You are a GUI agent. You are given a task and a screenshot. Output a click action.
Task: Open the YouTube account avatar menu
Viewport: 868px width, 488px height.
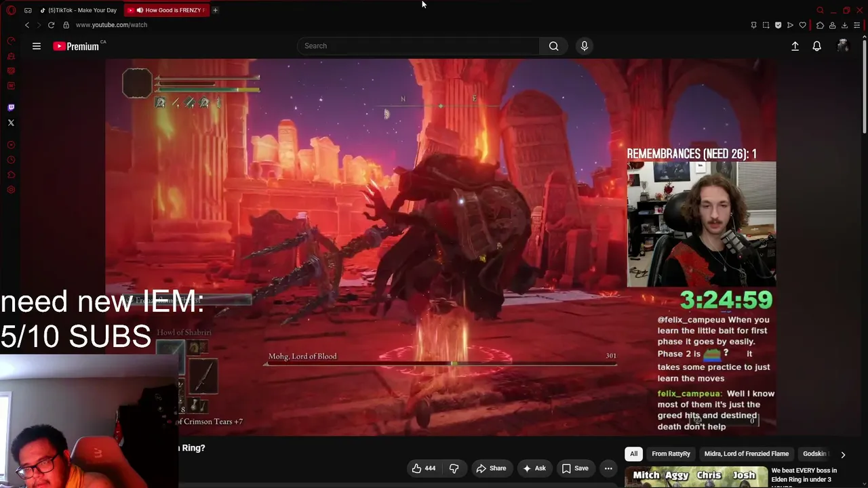click(843, 46)
